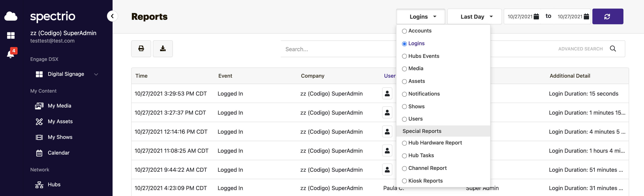Select the Notifications report option
The width and height of the screenshot is (644, 196).
(421, 94)
